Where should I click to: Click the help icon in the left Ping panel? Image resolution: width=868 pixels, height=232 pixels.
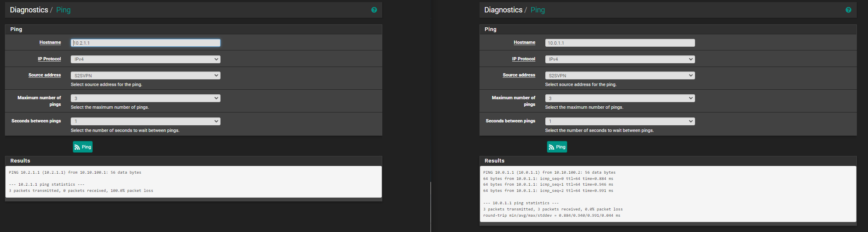point(374,10)
